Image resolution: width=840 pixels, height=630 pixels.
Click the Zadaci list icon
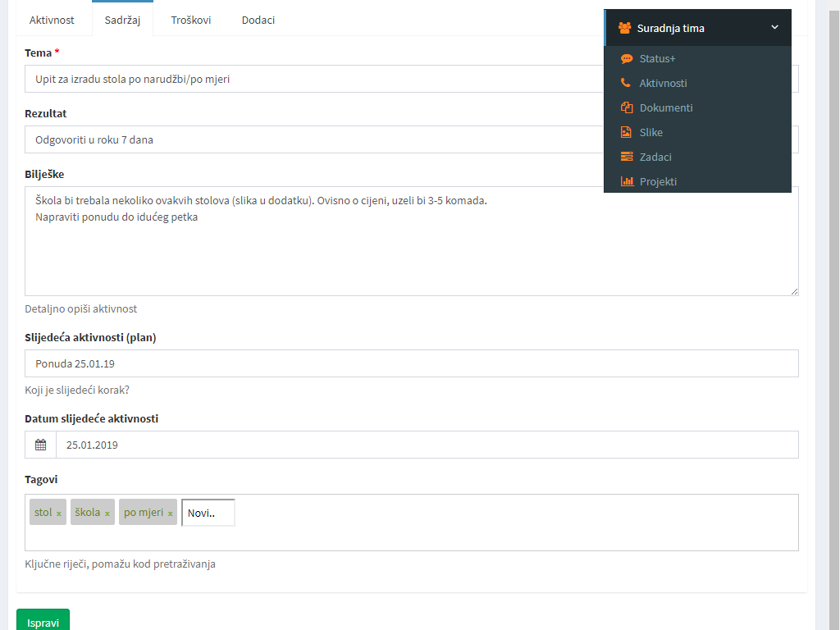click(x=627, y=157)
